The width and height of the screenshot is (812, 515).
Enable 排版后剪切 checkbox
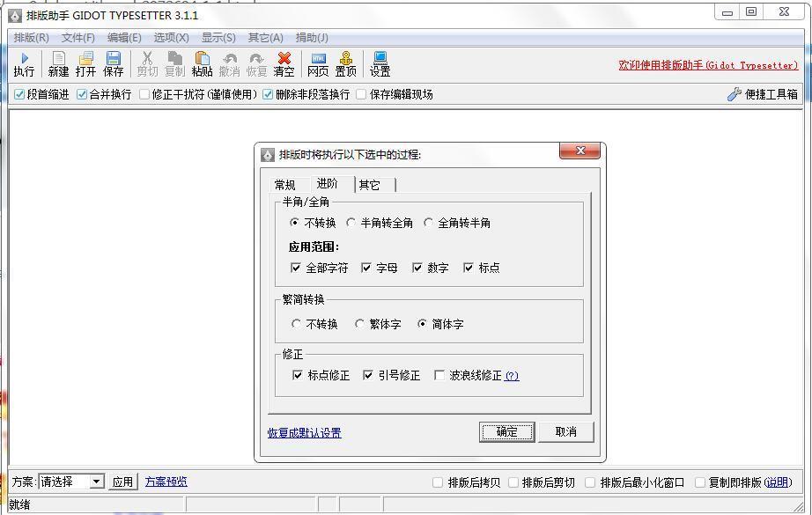point(513,482)
